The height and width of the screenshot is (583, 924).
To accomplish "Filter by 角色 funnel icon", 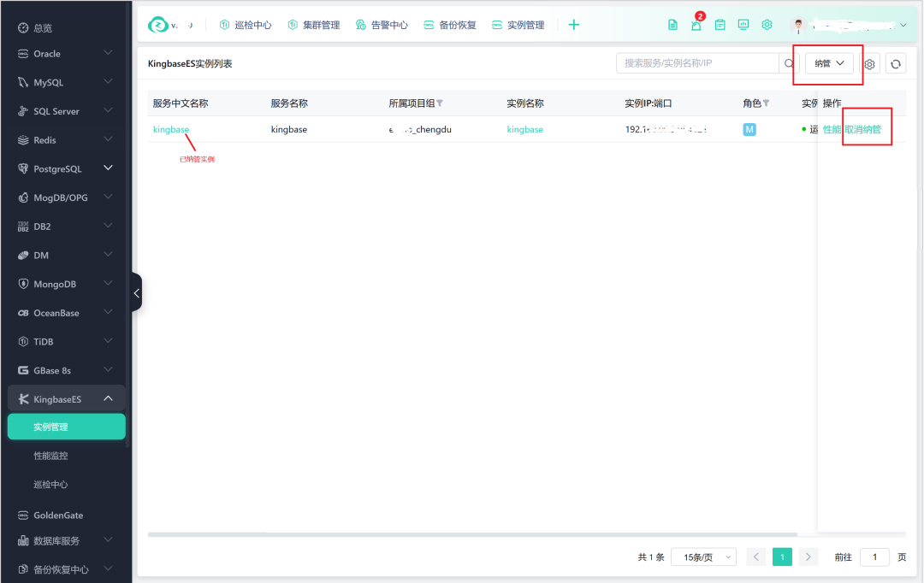I will 766,103.
